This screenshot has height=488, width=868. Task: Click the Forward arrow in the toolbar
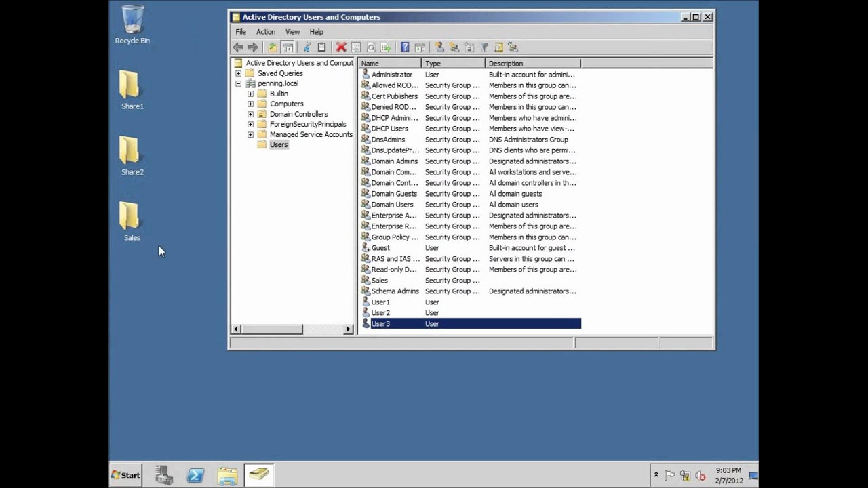click(x=253, y=47)
